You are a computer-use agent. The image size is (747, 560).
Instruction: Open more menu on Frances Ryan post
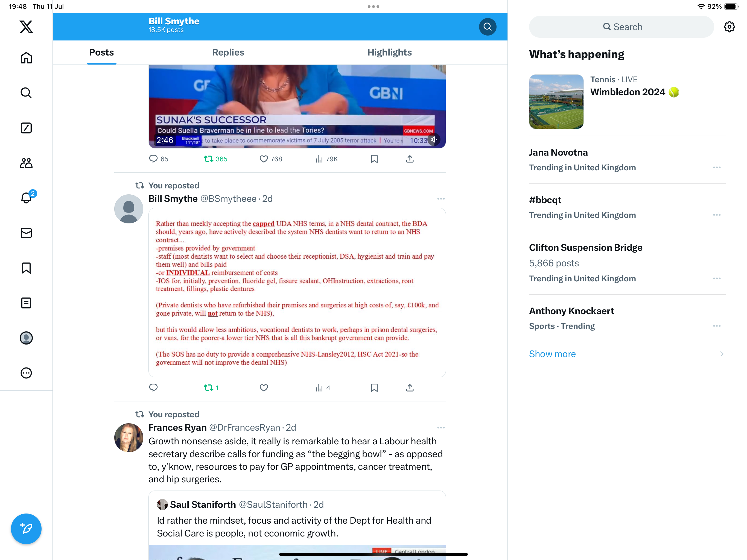[441, 428]
